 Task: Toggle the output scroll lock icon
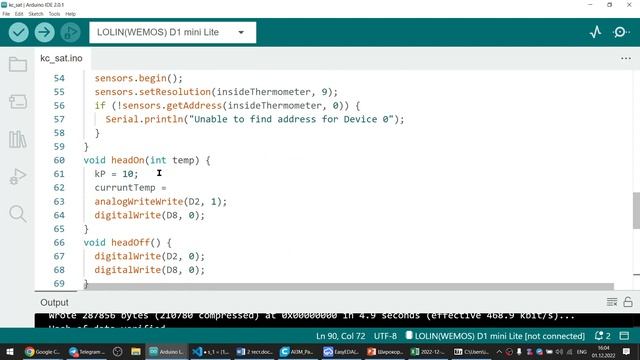(628, 302)
